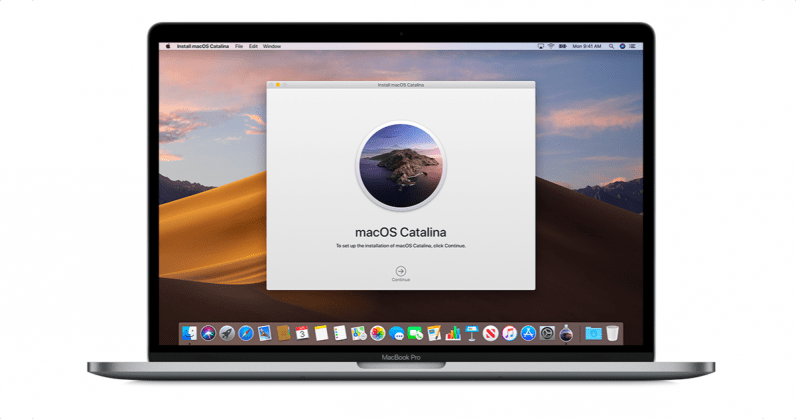The height and width of the screenshot is (419, 796).
Task: Click the Siri menu bar icon
Action: click(x=622, y=46)
